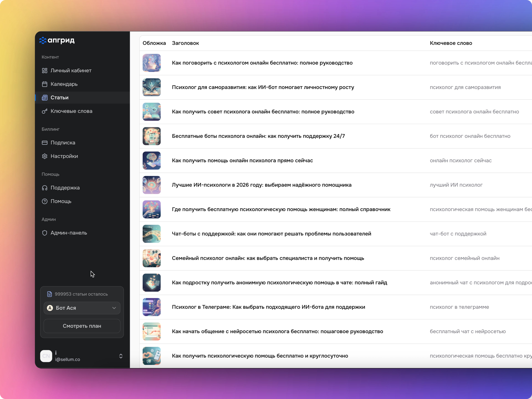Click the Апгрид logo icon
532x399 pixels.
point(43,40)
